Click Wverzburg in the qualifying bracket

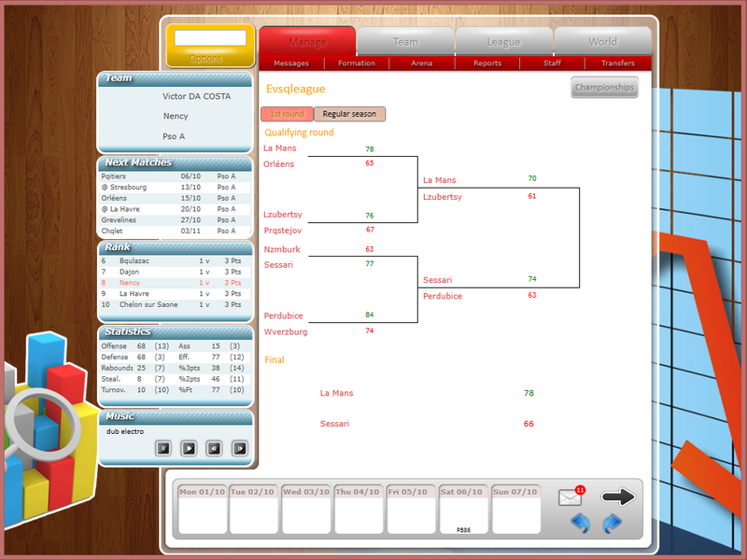(286, 332)
